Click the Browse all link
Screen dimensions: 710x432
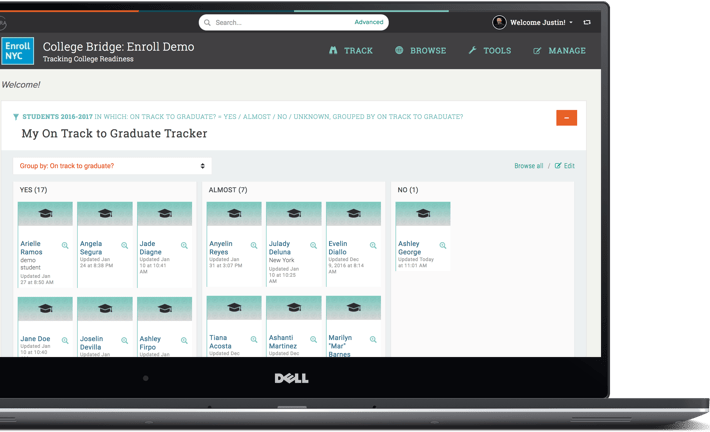(x=528, y=166)
